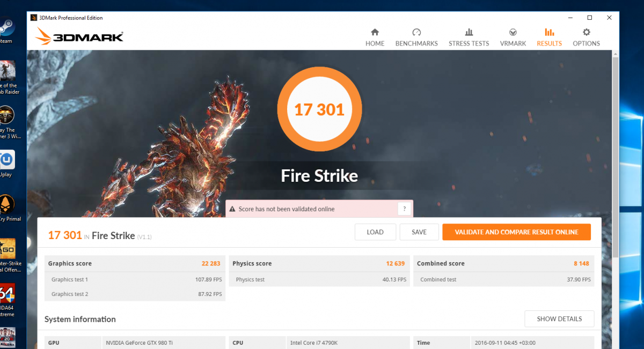This screenshot has height=349, width=644.
Task: Select the OPTIONS tab label
Action: 586,43
